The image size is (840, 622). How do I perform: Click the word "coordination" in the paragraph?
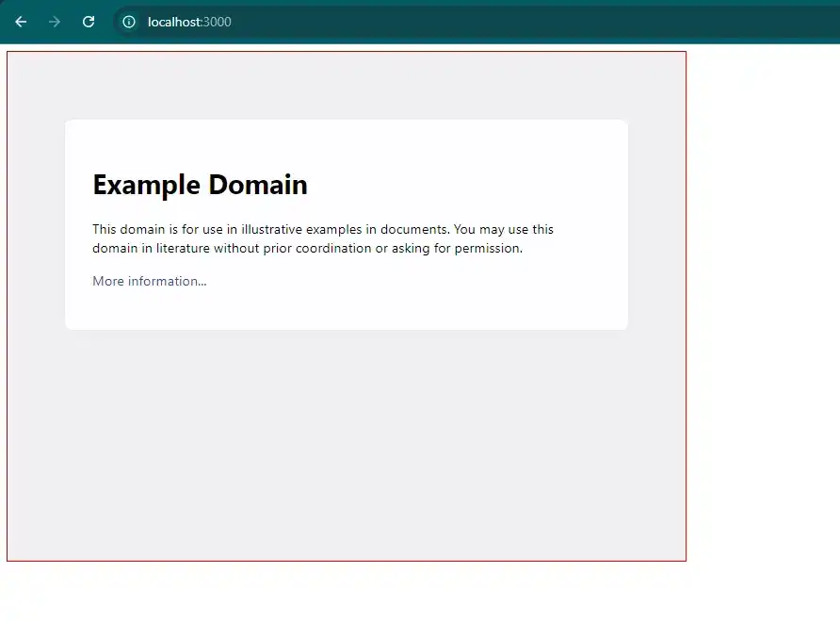coord(333,249)
